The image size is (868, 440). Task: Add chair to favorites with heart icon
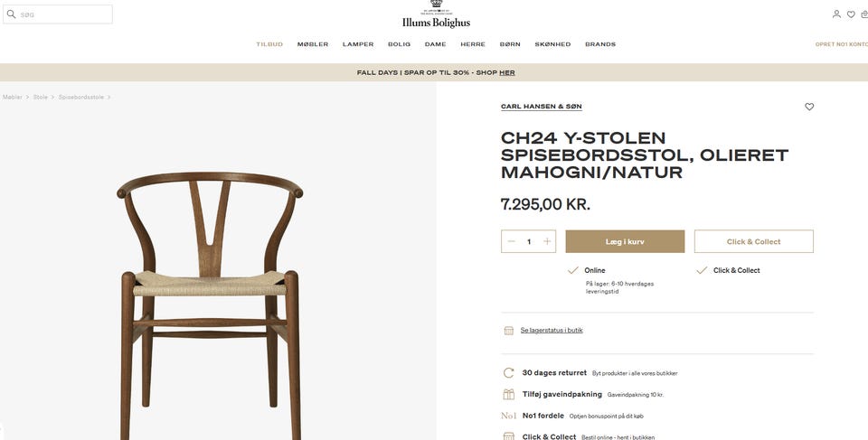(x=809, y=107)
